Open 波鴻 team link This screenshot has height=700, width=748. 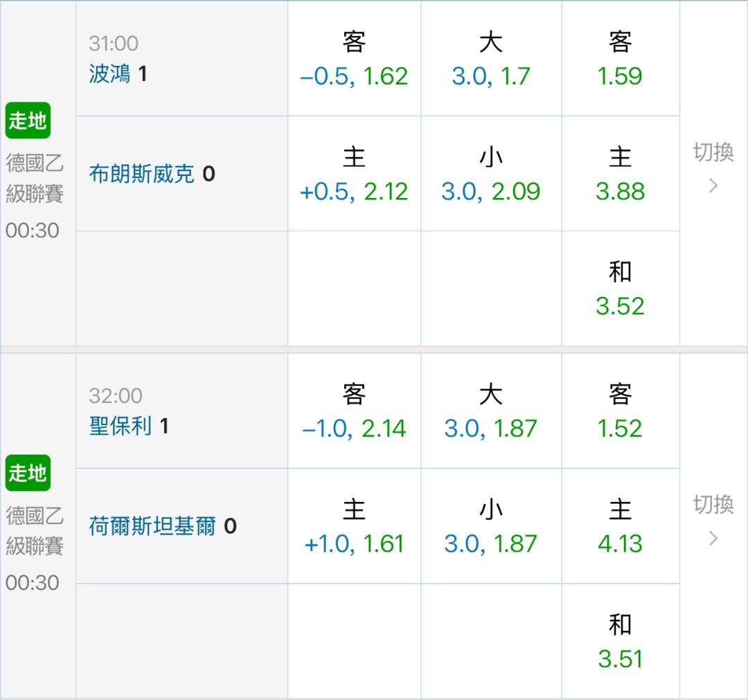pos(109,74)
